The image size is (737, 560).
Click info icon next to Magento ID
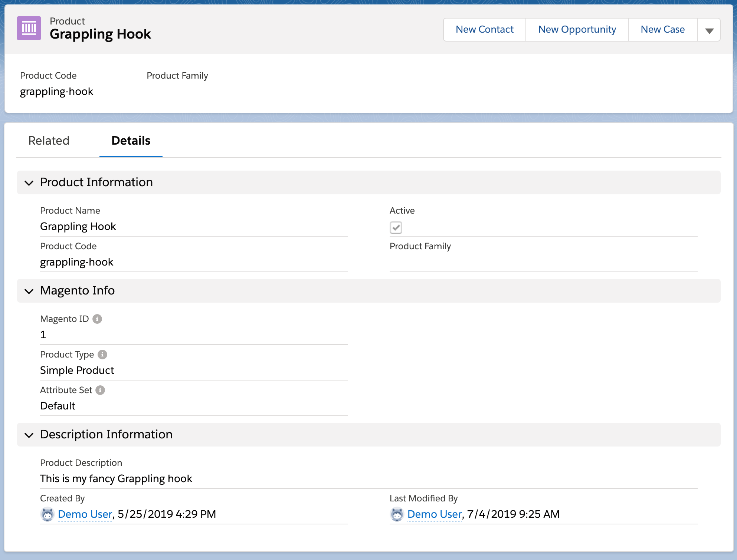[x=97, y=319]
